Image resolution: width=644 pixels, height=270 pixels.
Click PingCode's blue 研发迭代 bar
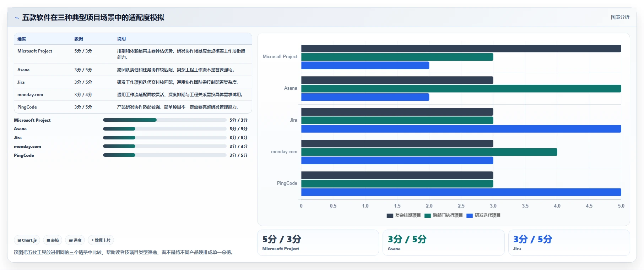[461, 192]
